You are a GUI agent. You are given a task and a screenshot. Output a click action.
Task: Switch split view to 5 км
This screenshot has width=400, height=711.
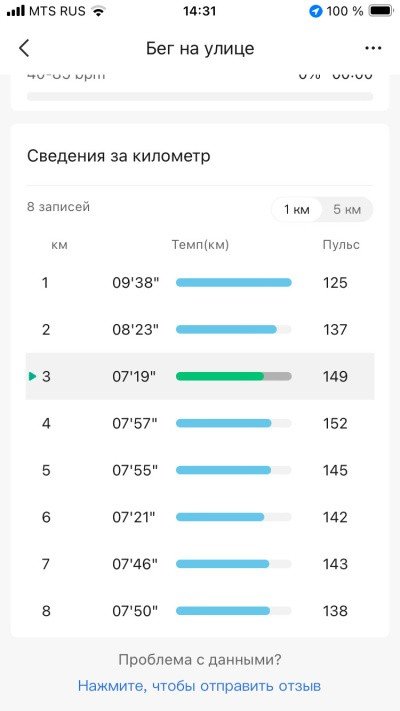coord(347,210)
